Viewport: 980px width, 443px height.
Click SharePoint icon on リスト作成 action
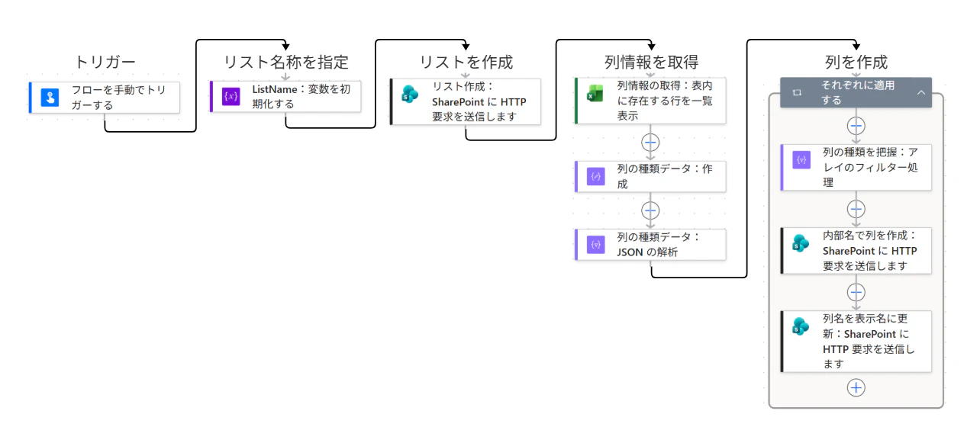(411, 94)
